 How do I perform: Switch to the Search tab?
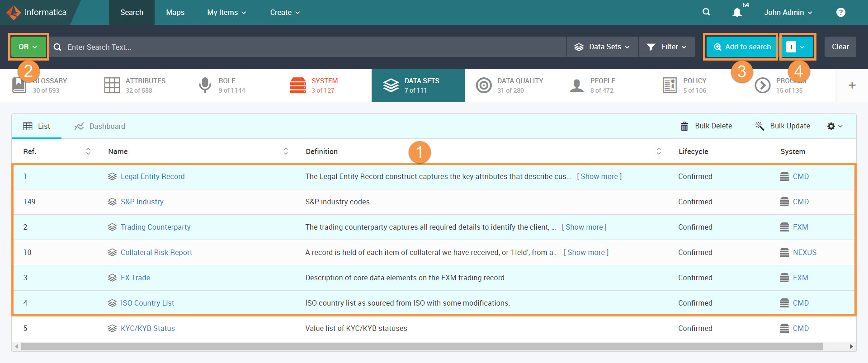coord(132,12)
